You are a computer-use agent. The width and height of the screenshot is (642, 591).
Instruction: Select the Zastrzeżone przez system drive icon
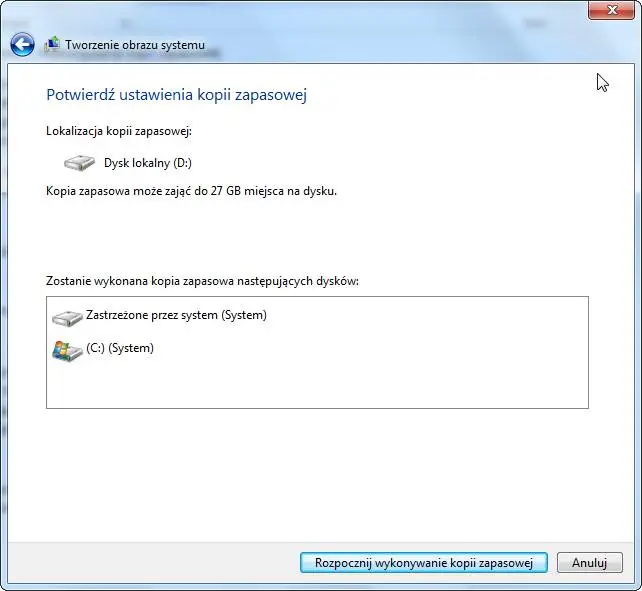pos(67,317)
